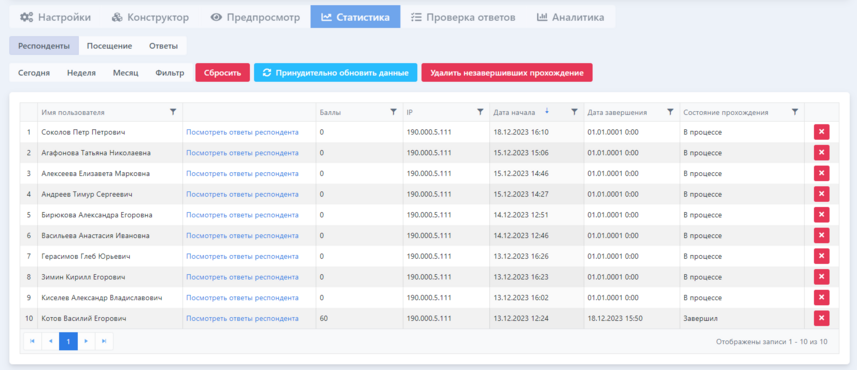Open the Фильтр date option
The height and width of the screenshot is (370, 857).
click(169, 73)
